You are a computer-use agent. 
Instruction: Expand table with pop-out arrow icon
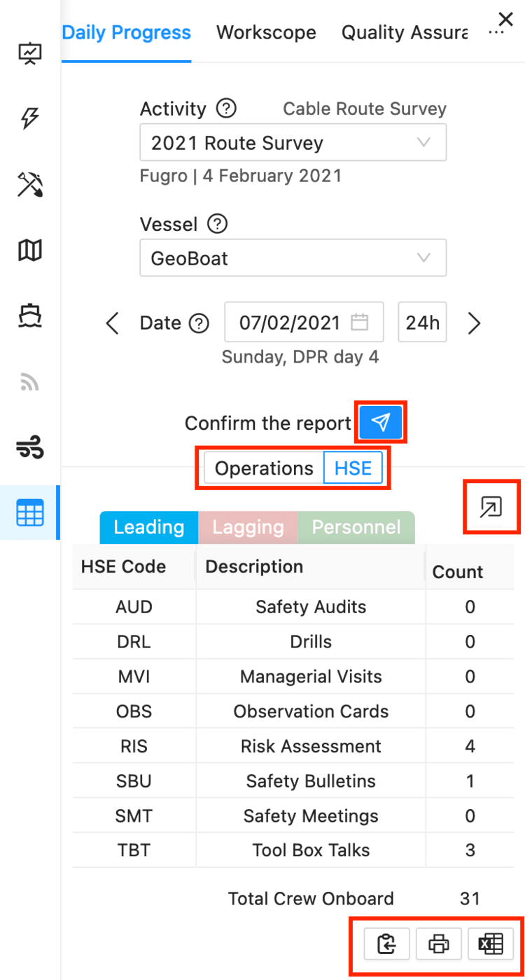[491, 506]
